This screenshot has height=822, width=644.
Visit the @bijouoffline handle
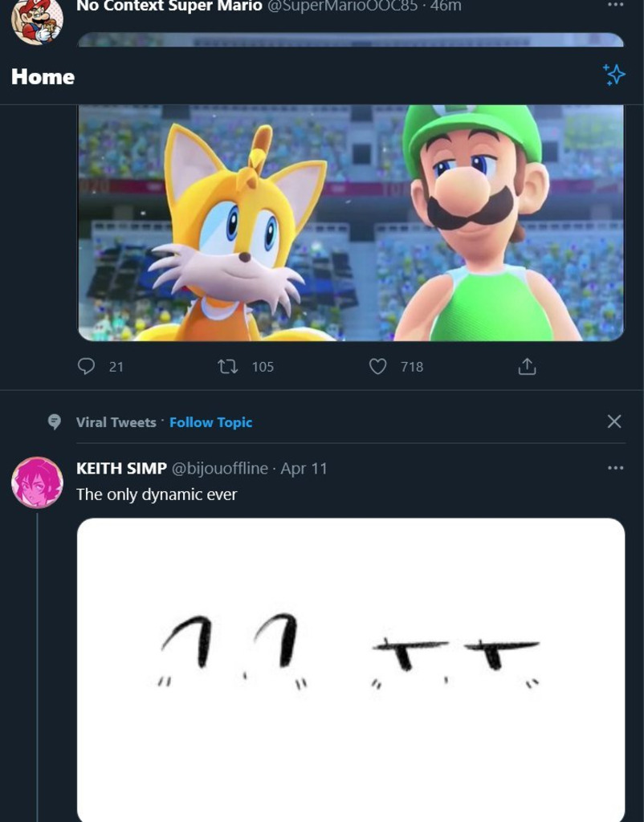pyautogui.click(x=220, y=469)
